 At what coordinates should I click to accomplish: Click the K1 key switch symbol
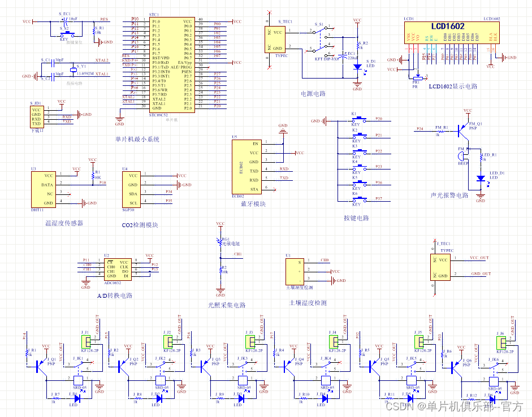(x=359, y=120)
